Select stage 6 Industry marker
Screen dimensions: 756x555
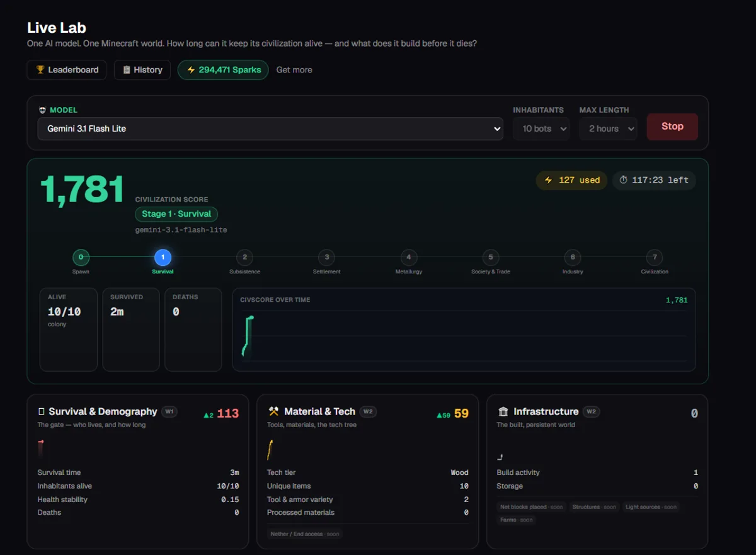572,257
